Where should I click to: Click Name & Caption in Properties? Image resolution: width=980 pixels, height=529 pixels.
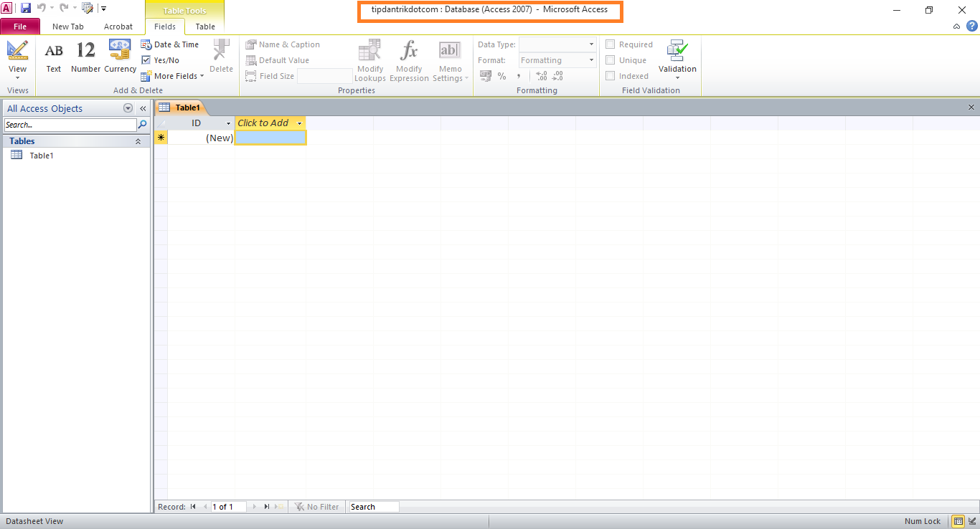pyautogui.click(x=283, y=44)
